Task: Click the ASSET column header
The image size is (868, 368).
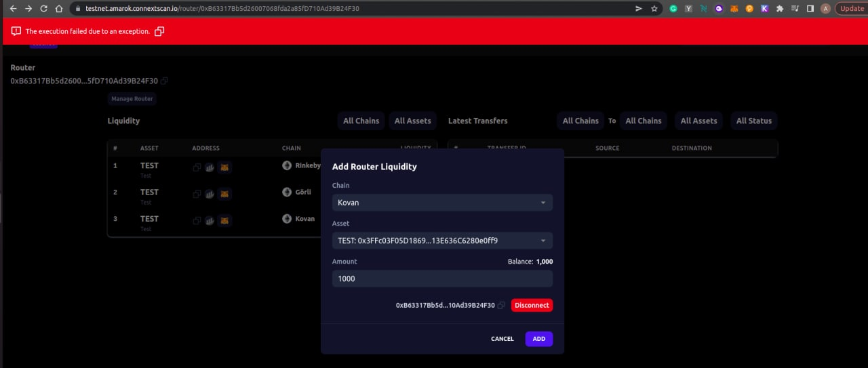Action: pyautogui.click(x=149, y=148)
